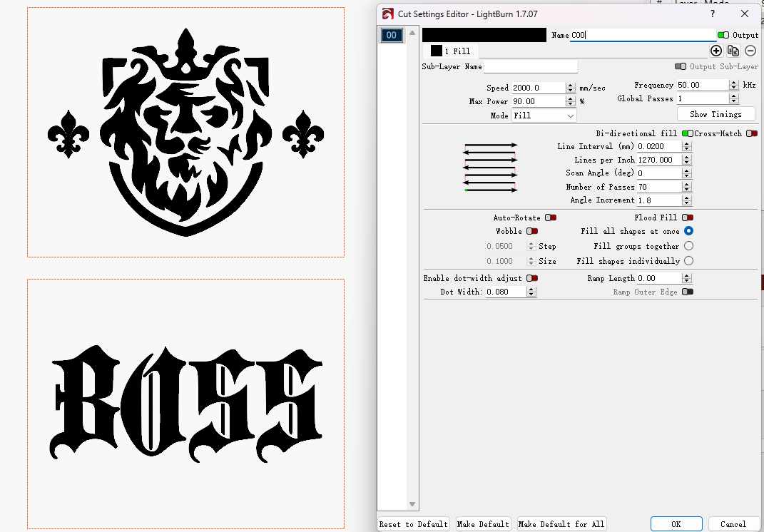The image size is (764, 532).
Task: Add a new sub-layer with plus icon
Action: tap(715, 51)
